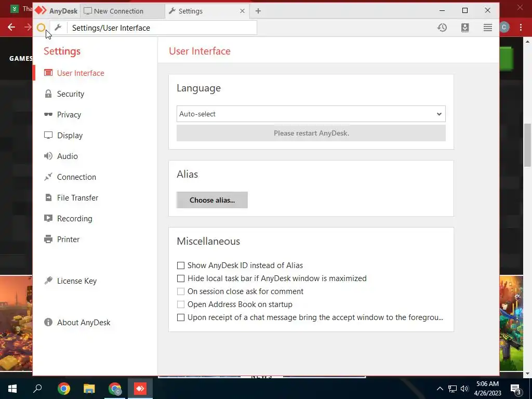Switch to the New Connection tab
Image resolution: width=532 pixels, height=399 pixels.
123,11
